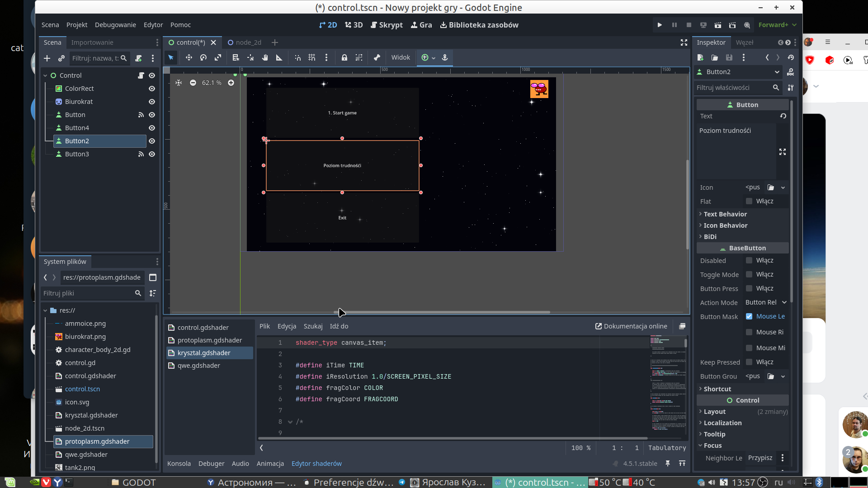The width and height of the screenshot is (868, 488).
Task: Collapse the res:// folder tree
Action: click(x=45, y=310)
